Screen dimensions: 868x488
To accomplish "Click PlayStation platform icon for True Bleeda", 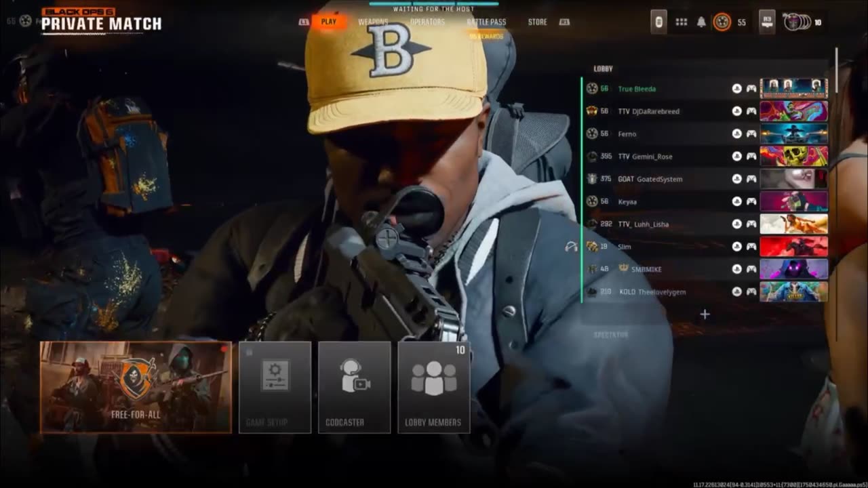I will coord(736,89).
